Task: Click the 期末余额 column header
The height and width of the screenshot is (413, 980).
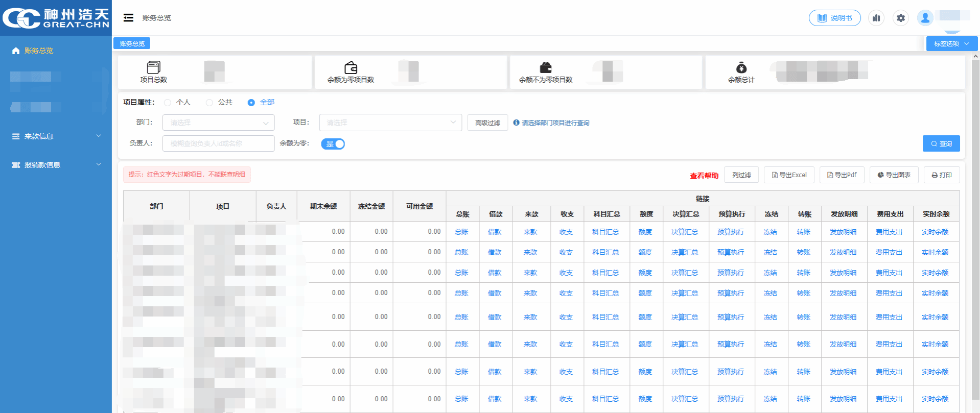Action: tap(323, 206)
